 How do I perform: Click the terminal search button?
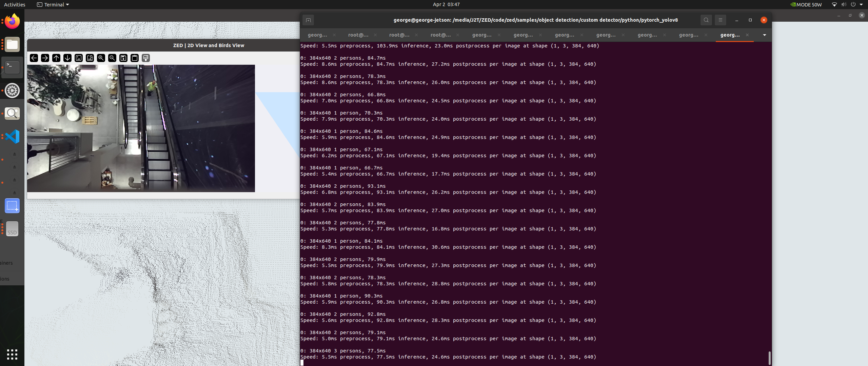(x=706, y=20)
